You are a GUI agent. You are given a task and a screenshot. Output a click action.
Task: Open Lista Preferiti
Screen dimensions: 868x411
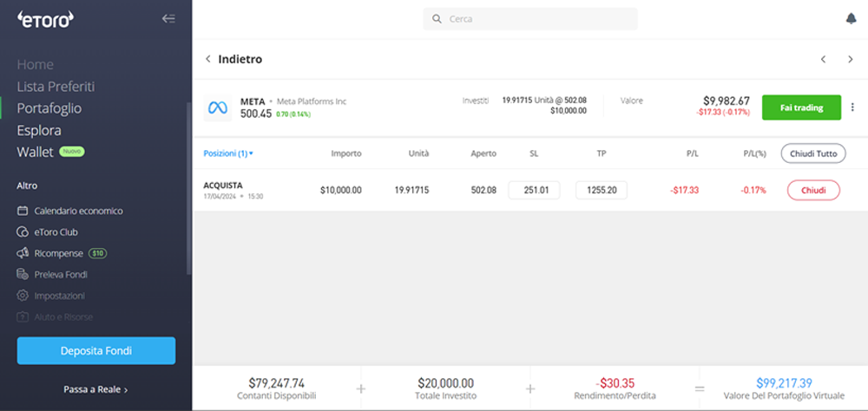56,87
